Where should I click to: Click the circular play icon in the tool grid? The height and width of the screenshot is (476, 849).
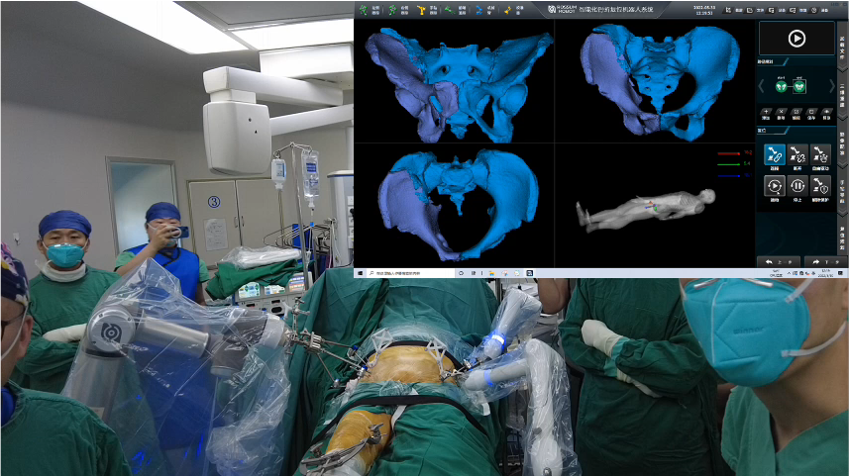point(773,185)
